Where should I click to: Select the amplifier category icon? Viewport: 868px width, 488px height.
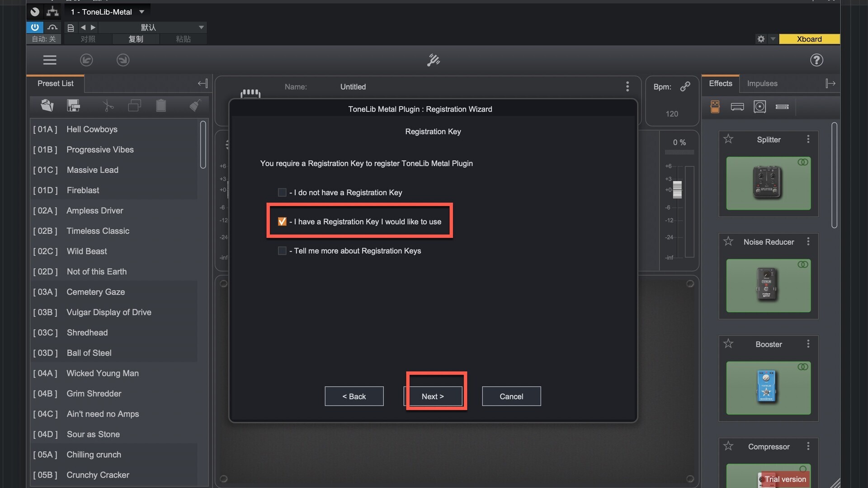coord(737,107)
